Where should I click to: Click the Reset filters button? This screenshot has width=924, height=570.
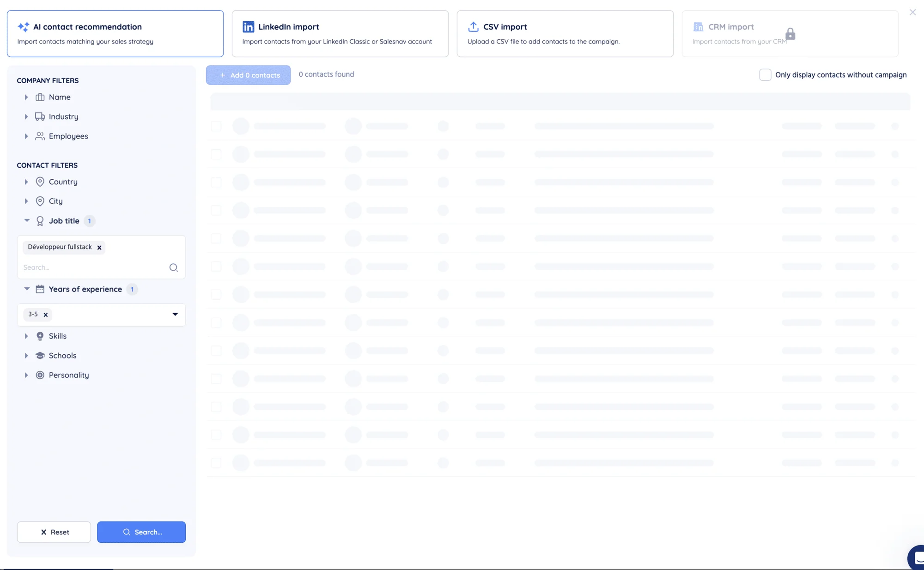54,532
